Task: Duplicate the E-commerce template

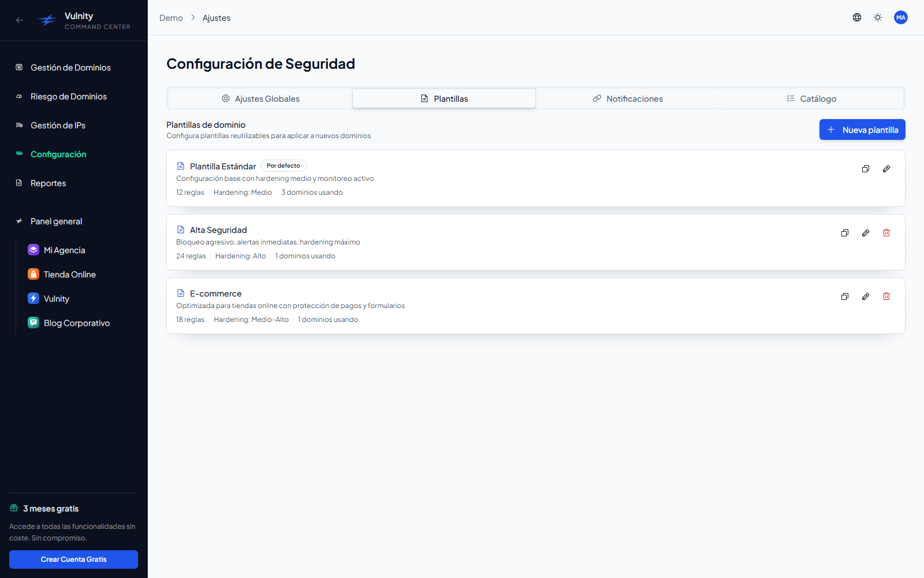Action: (x=845, y=297)
